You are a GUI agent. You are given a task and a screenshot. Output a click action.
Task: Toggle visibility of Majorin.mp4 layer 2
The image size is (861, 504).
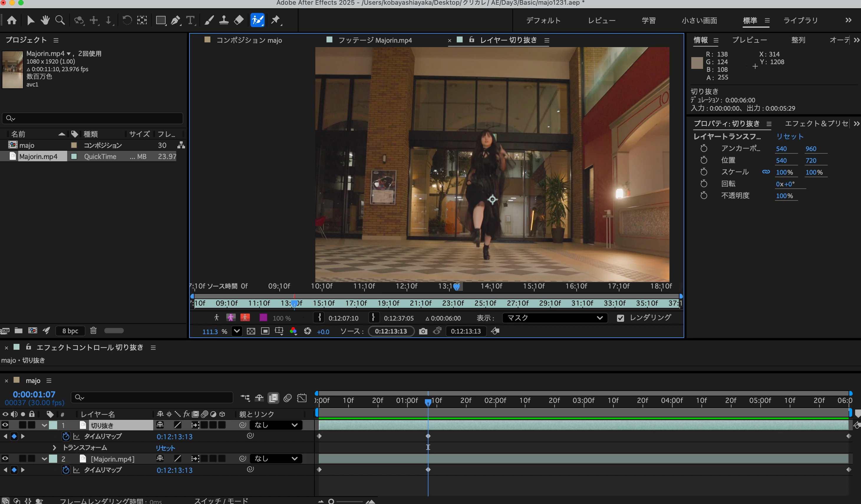(5, 459)
